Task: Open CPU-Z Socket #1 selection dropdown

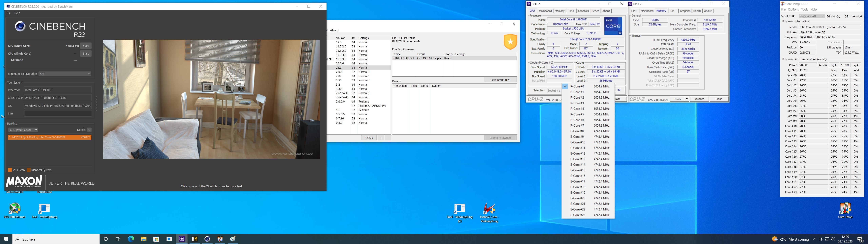Action: 554,90
